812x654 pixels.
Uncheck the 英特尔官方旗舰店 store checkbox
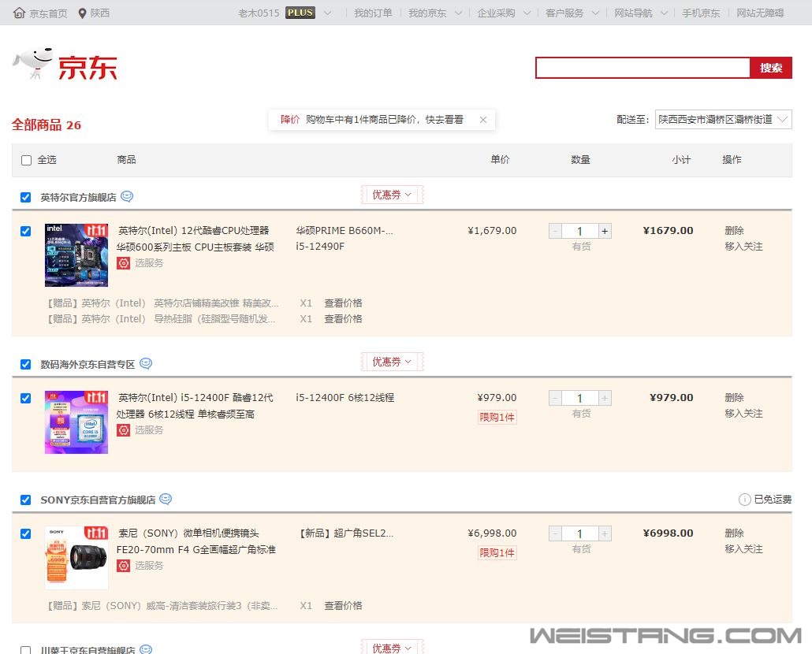pos(25,197)
